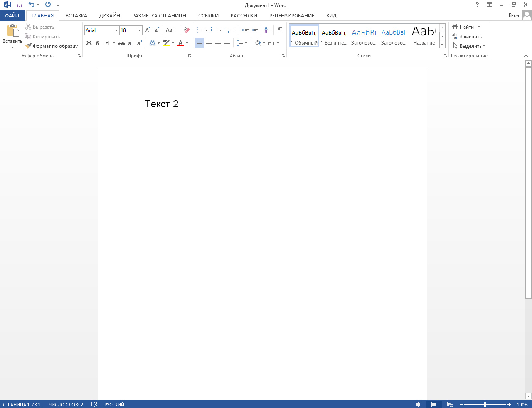Apply the yellow text highlight color
532x408 pixels.
(166, 43)
